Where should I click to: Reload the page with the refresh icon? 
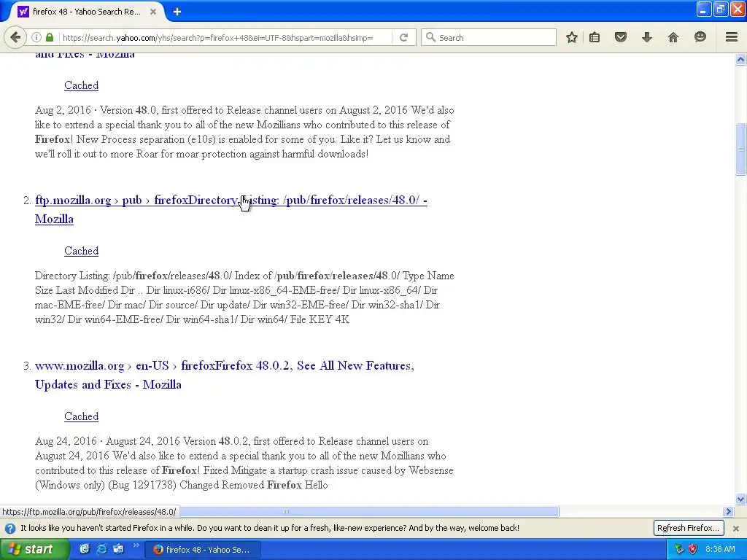[403, 37]
